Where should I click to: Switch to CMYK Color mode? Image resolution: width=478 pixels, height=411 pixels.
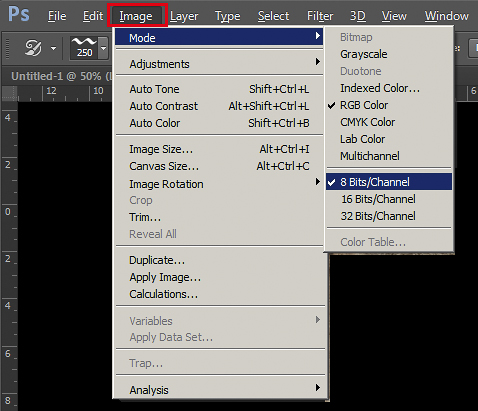(x=389, y=122)
